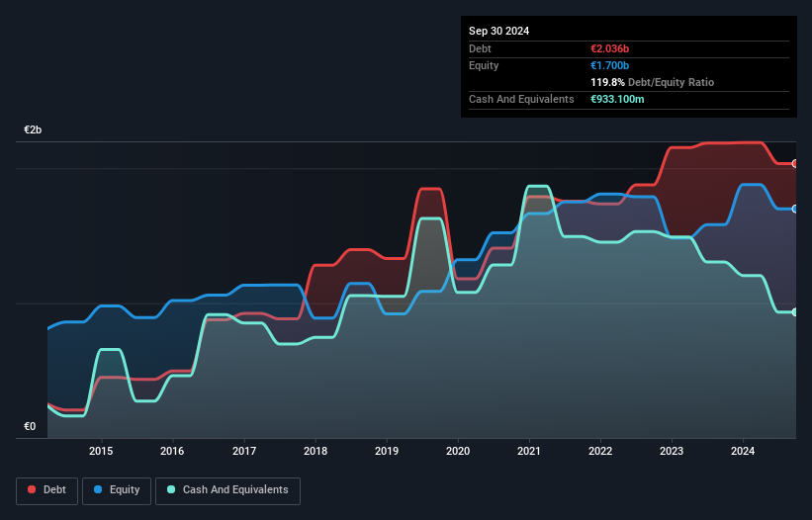Screen dimensions: 812x520
Task: Select the teal Cash endpoint marker on chart
Action: click(x=795, y=312)
